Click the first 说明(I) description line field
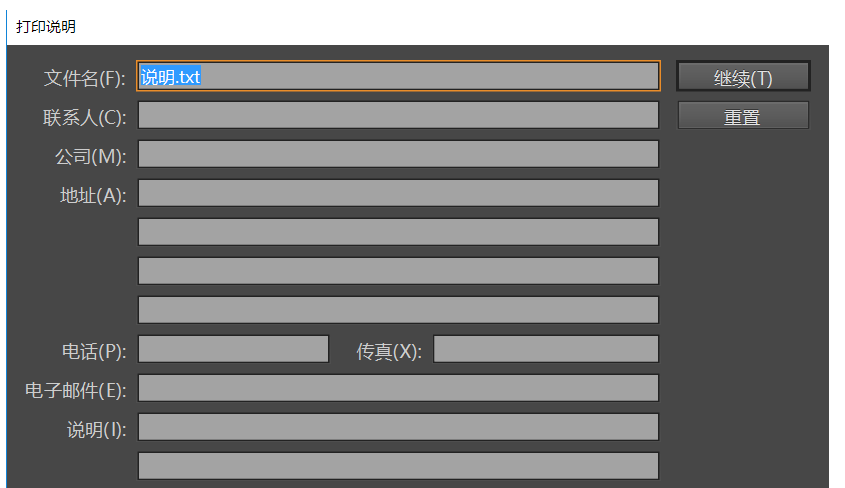The height and width of the screenshot is (488, 845). click(398, 427)
